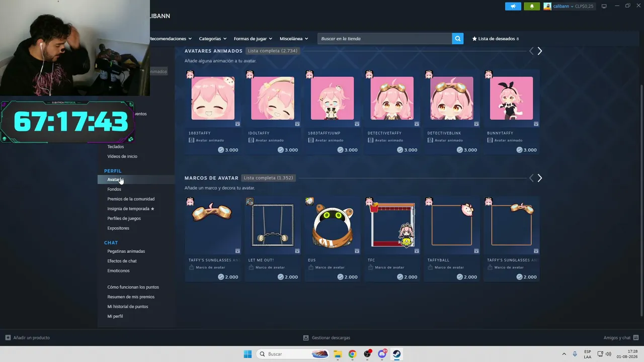Image resolution: width=644 pixels, height=362 pixels.
Task: Click Lista de deseados wishlist link
Action: pos(497,39)
